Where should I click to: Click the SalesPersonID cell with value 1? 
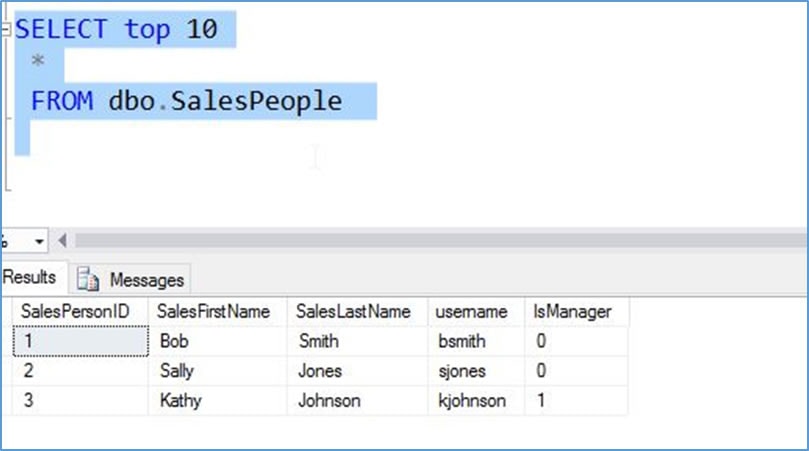[80, 341]
